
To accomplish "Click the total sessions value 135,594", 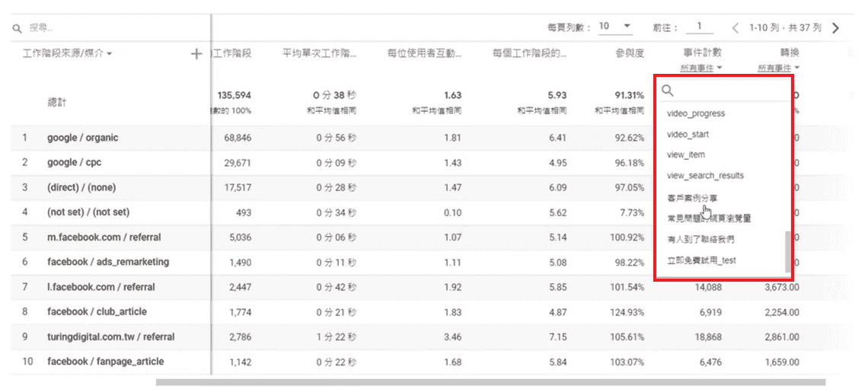I will [235, 95].
